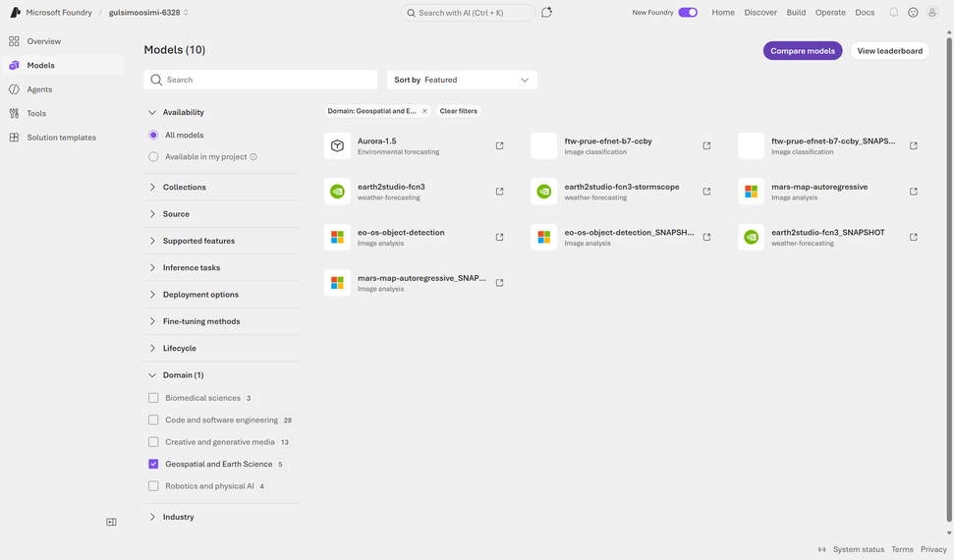Image resolution: width=954 pixels, height=560 pixels.
Task: Remove the Domain Geospatial filter chip
Action: coord(424,111)
